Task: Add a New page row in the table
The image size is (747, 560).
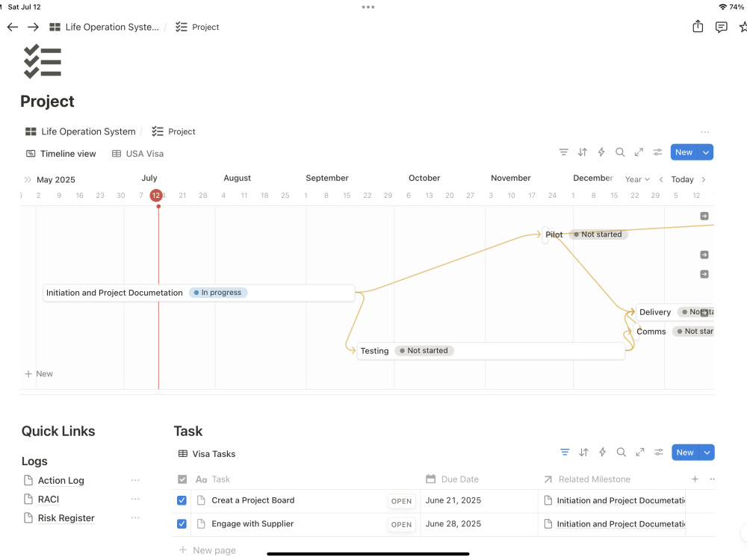Action: pos(207,550)
